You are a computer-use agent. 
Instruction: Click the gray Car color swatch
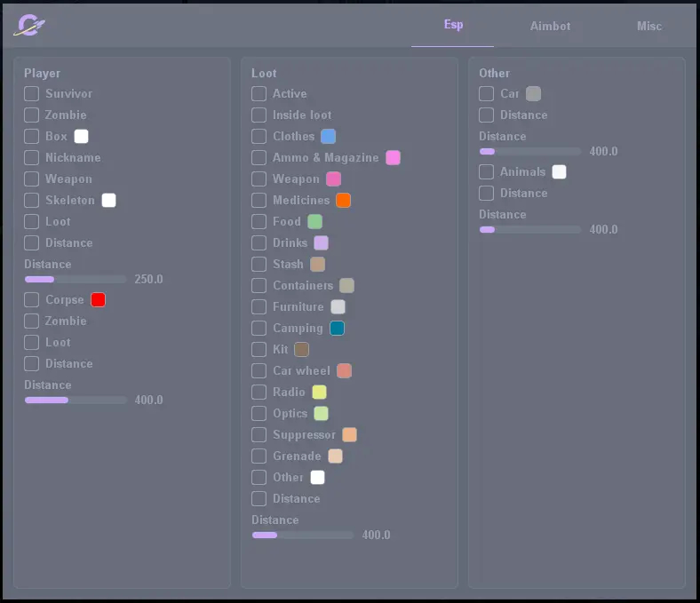tap(533, 93)
